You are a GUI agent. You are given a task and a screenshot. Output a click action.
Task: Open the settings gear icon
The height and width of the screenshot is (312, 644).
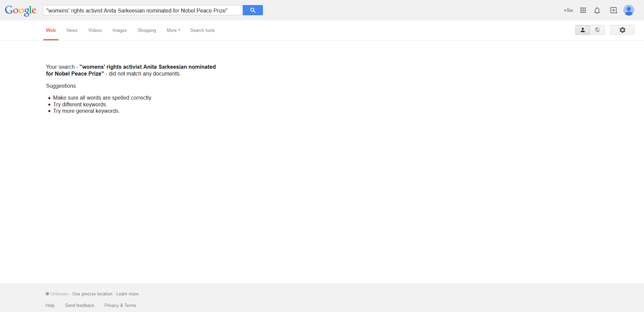pos(622,30)
